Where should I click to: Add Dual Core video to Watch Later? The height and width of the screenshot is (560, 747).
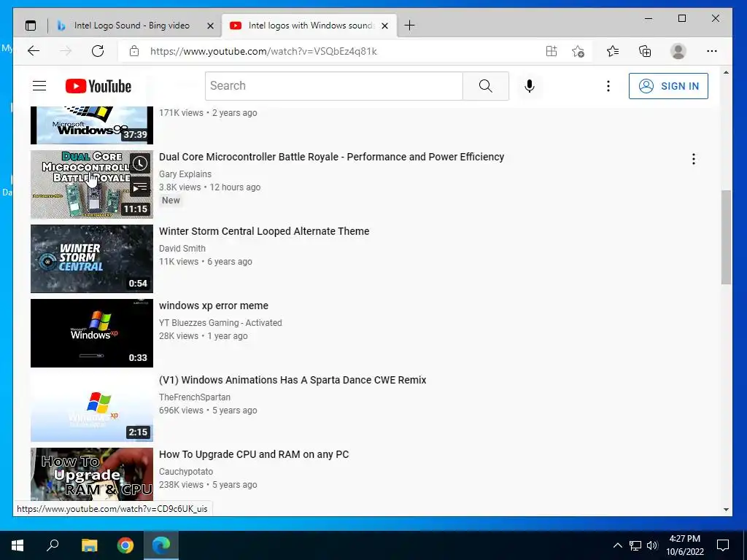(140, 164)
